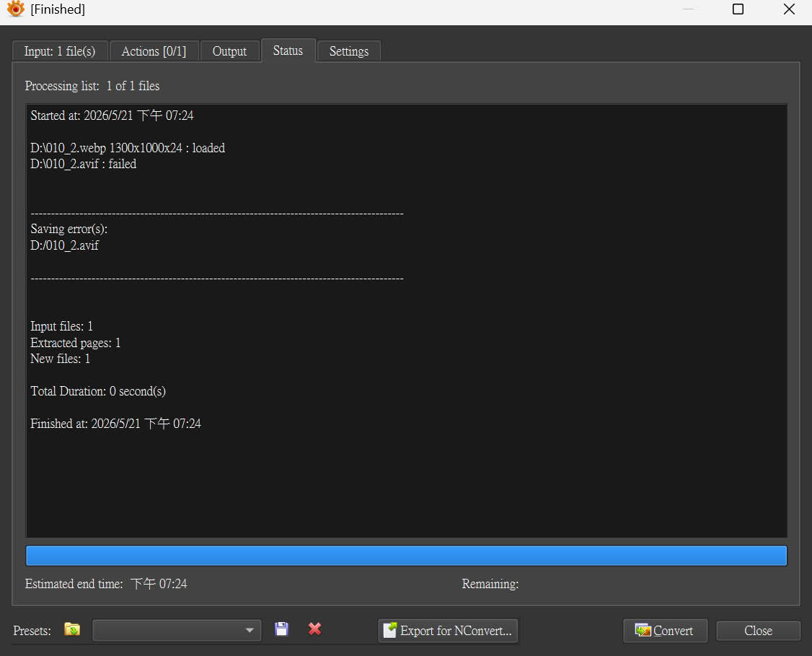Click the Close button
This screenshot has height=656, width=812.
(x=758, y=631)
